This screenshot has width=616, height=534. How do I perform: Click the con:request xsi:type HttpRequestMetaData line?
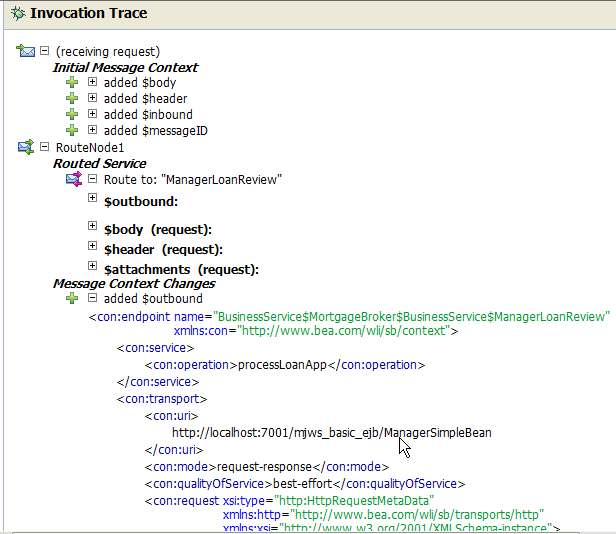[x=289, y=501]
